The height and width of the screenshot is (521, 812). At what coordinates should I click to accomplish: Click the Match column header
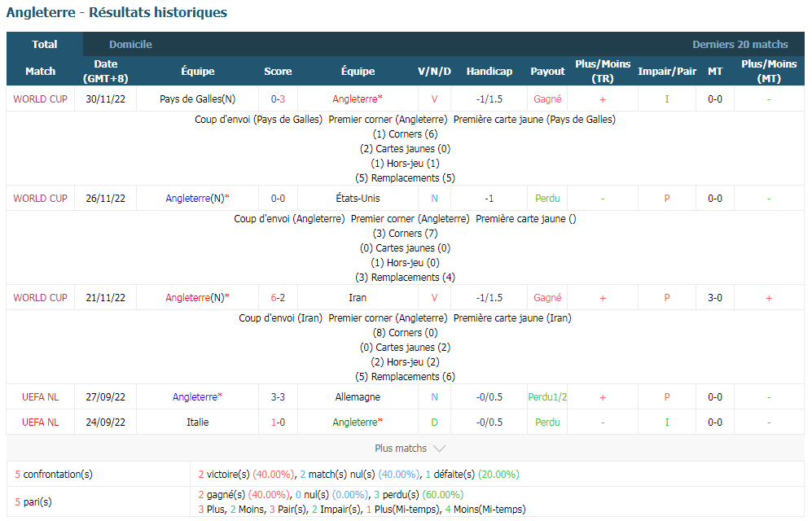pos(41,72)
